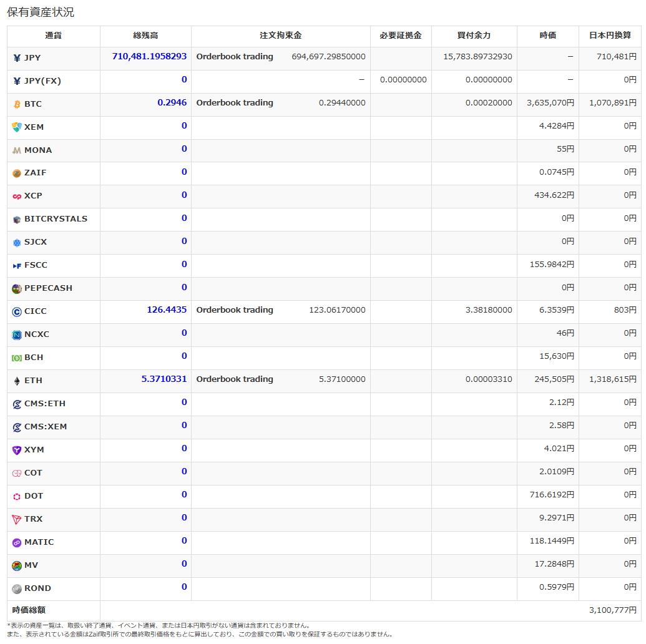Click the ZAIF token icon

(17, 173)
